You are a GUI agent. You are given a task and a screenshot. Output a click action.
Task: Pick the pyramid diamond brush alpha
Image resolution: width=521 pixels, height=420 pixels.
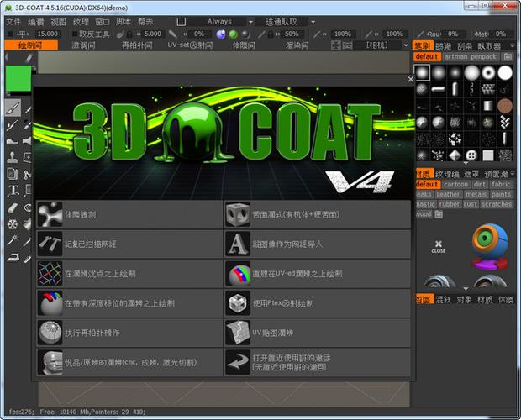455,155
